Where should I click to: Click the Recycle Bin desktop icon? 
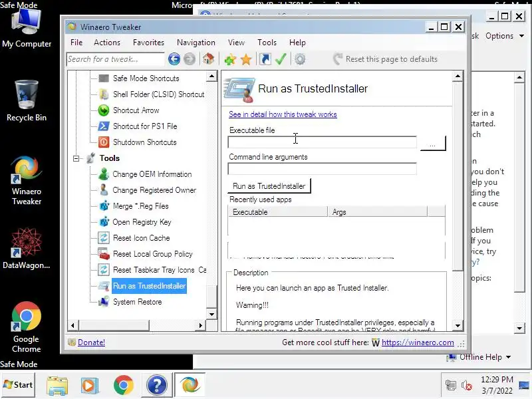pyautogui.click(x=27, y=101)
